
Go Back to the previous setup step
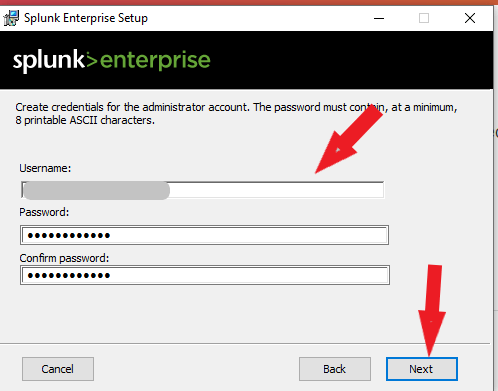tap(335, 369)
